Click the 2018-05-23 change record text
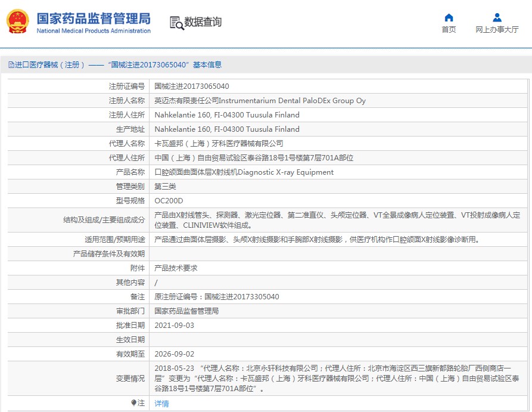Image resolution: width=532 pixels, height=412 pixels. coord(337,379)
